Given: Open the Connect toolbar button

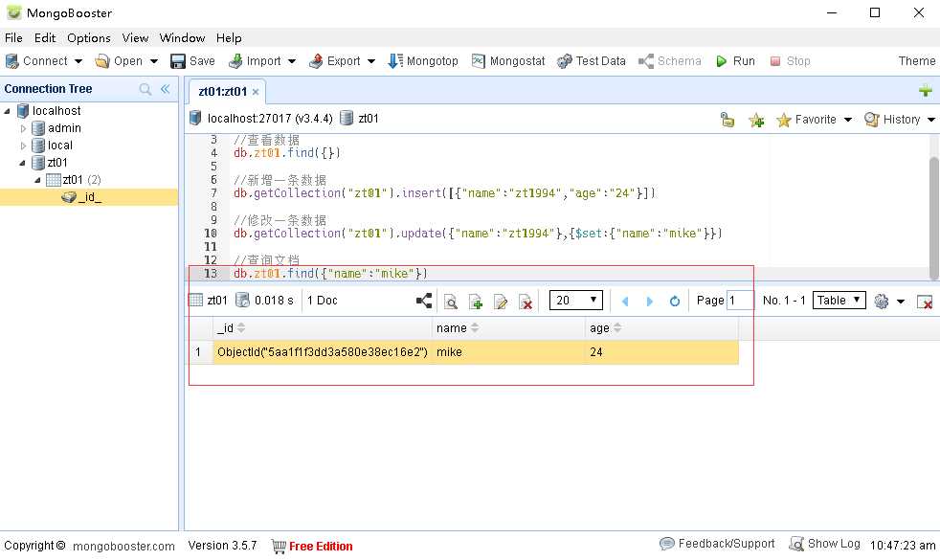Looking at the screenshot, I should pos(36,61).
